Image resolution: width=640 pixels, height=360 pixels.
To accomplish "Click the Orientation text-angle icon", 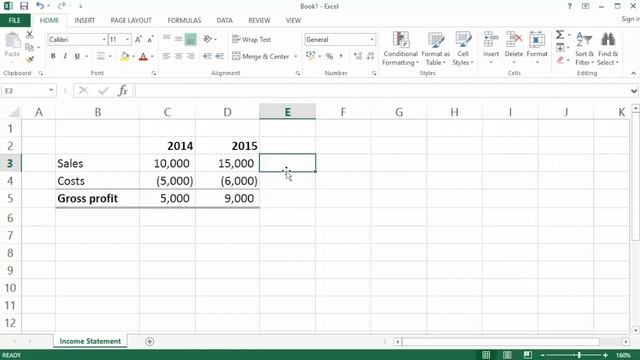I will coord(208,39).
